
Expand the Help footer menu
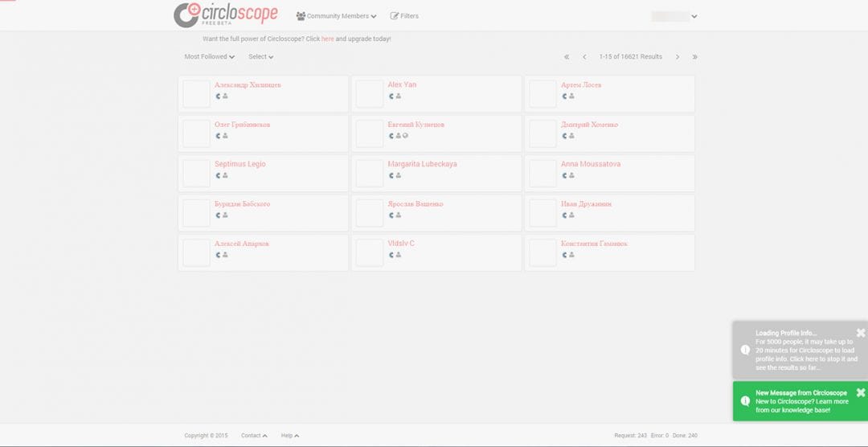pyautogui.click(x=290, y=436)
